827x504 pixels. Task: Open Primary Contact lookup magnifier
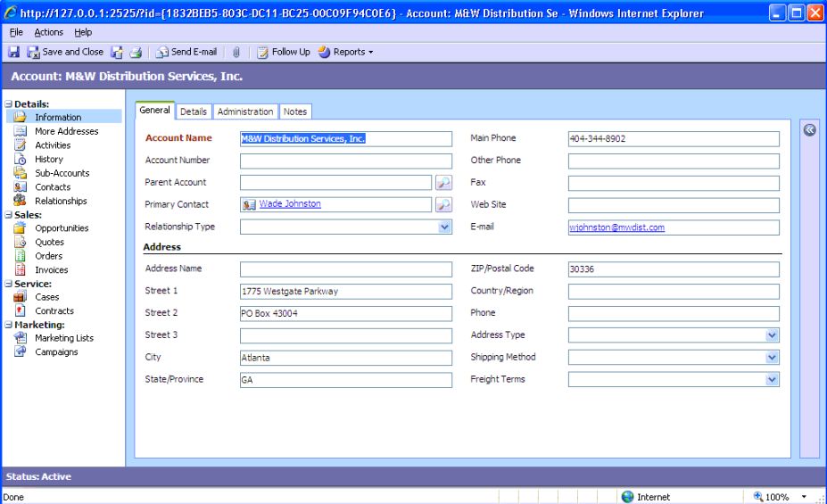coord(443,204)
